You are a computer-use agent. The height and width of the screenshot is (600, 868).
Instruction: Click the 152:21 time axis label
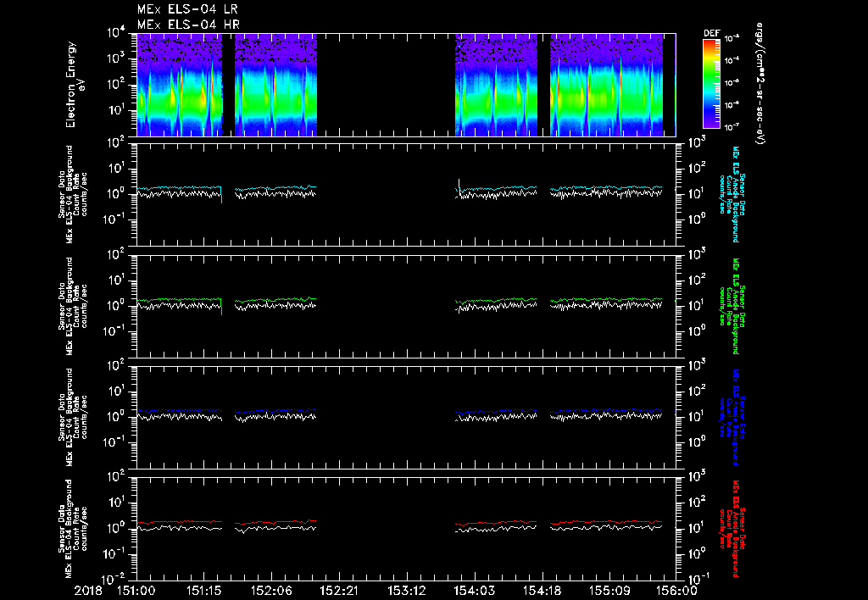point(339,591)
